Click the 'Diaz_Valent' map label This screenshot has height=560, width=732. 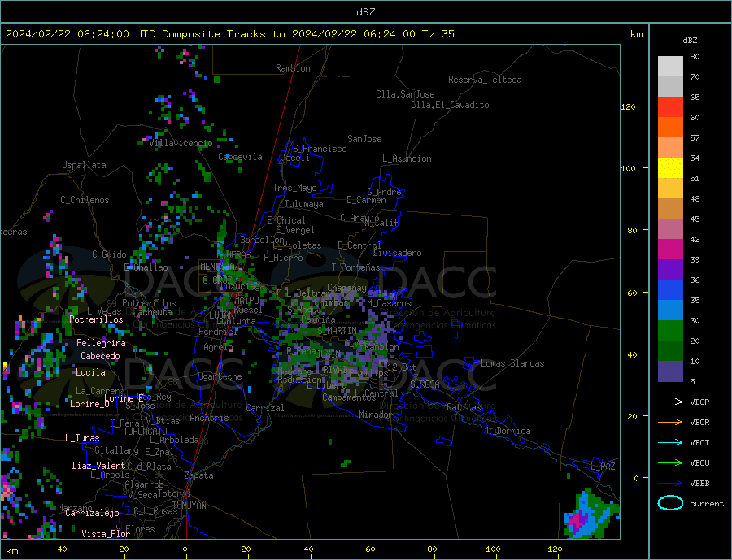[x=99, y=466]
